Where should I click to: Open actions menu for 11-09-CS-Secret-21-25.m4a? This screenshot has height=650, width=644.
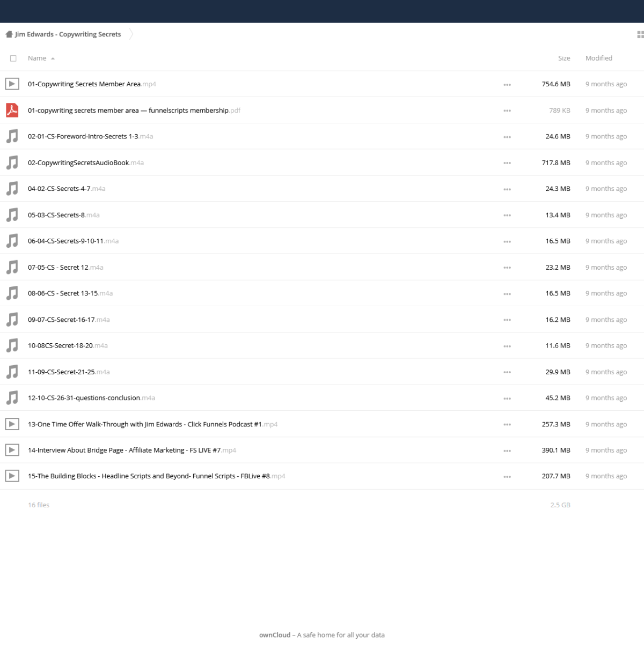pyautogui.click(x=507, y=372)
